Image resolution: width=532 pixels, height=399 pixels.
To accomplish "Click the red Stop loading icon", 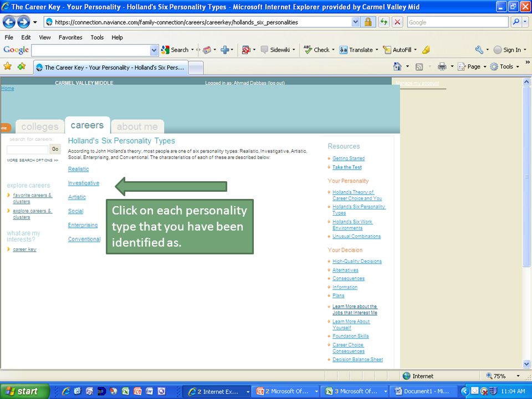I will click(397, 22).
